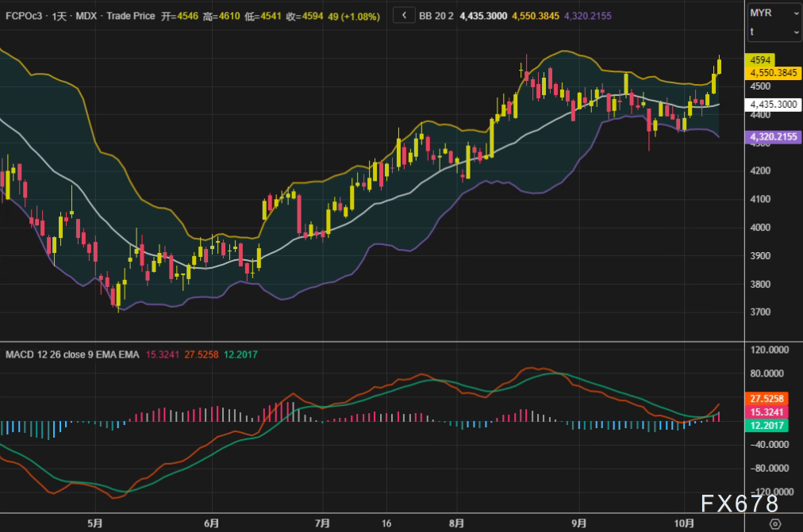Select the BB 20 2 indicator label
This screenshot has height=532, width=803.
pos(437,14)
